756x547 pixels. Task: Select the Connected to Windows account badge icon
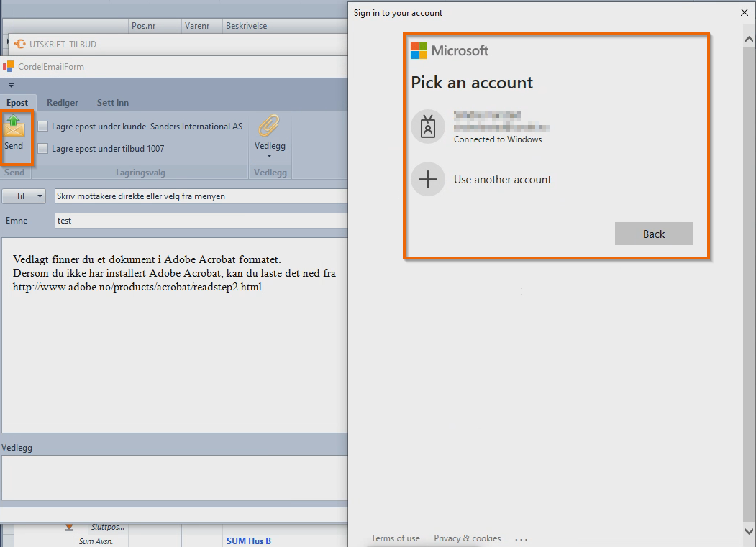click(428, 127)
